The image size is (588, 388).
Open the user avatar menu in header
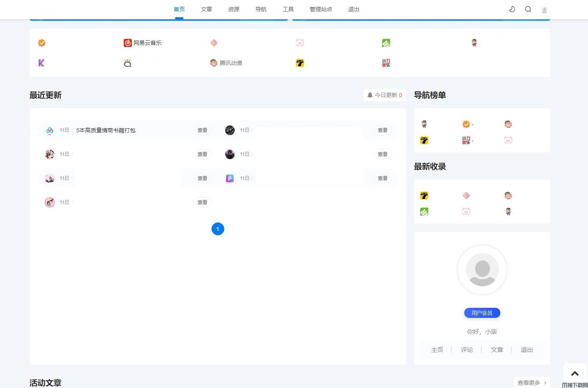click(544, 10)
